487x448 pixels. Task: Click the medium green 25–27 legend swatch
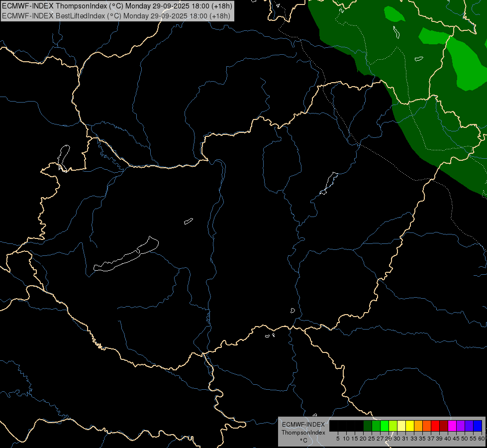click(376, 426)
